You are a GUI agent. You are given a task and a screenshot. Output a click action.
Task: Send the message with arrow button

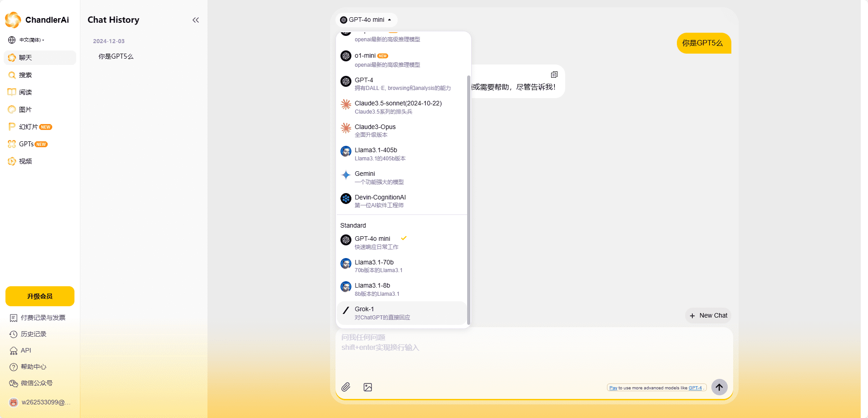pyautogui.click(x=720, y=387)
